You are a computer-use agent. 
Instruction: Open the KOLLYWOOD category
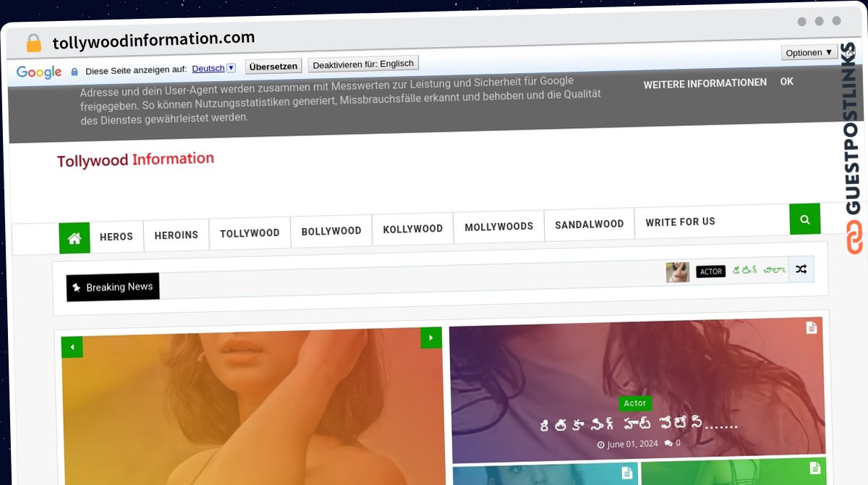(x=413, y=229)
